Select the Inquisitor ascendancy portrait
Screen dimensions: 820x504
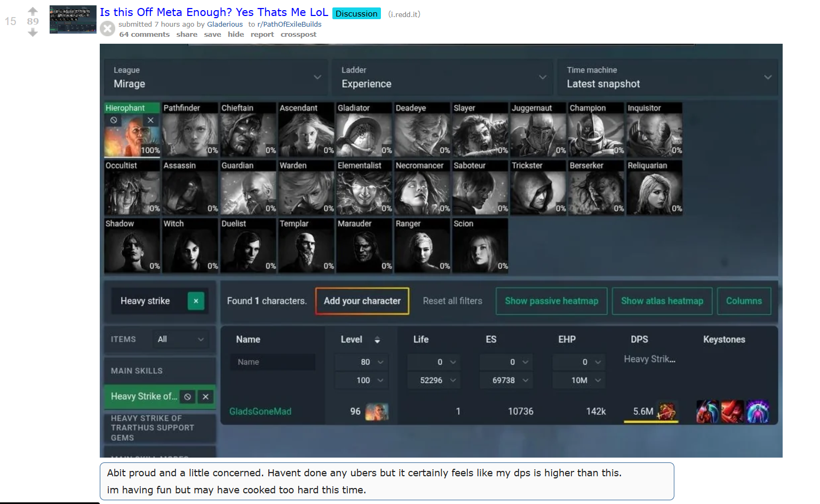click(655, 129)
